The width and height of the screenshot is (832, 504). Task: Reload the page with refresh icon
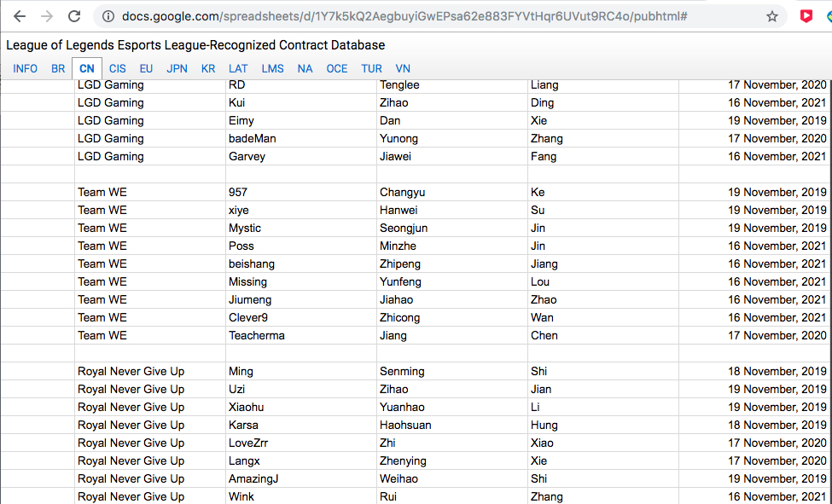tap(75, 16)
